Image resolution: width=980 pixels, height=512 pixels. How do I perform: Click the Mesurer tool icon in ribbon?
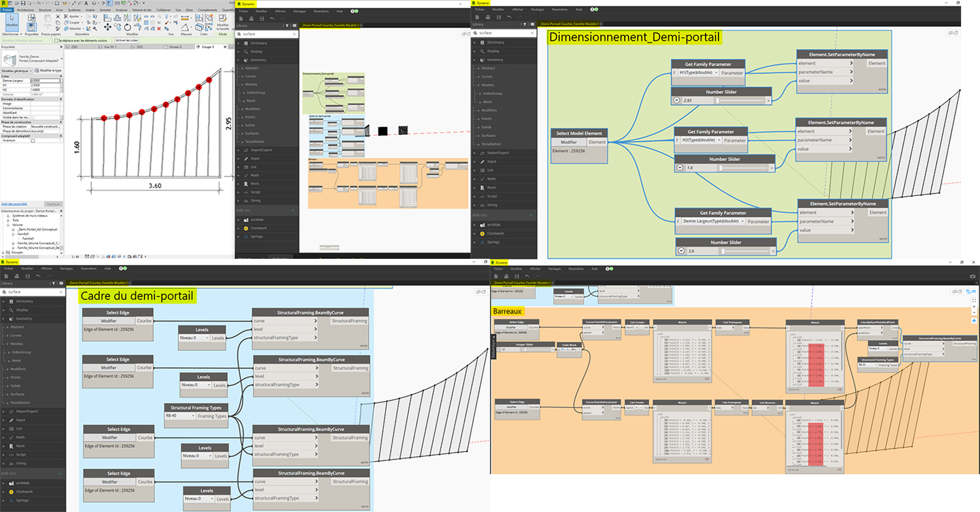click(x=186, y=27)
